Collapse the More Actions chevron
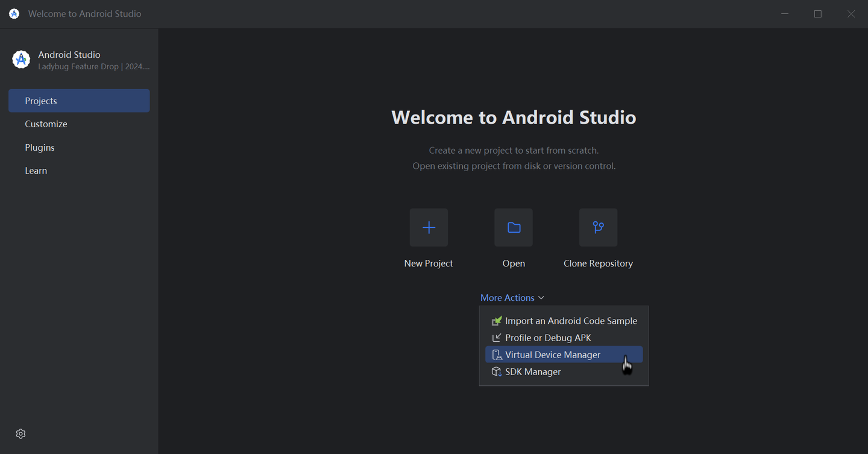Image resolution: width=868 pixels, height=454 pixels. (541, 297)
